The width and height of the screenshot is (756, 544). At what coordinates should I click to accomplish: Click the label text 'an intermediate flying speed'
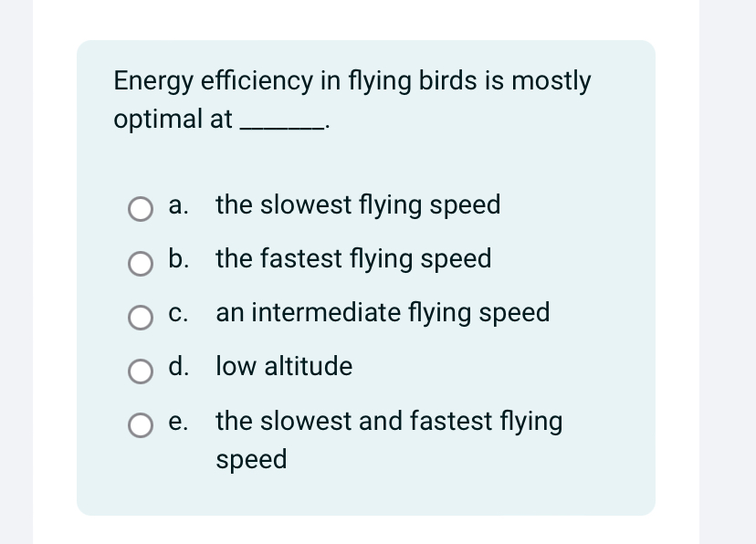point(382,313)
